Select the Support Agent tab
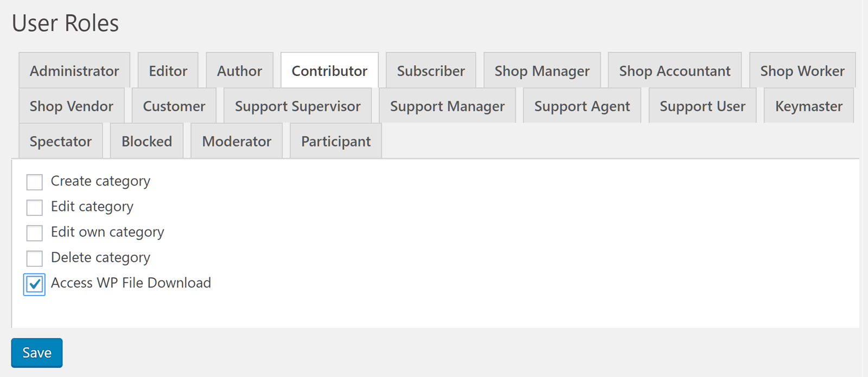 (x=582, y=106)
